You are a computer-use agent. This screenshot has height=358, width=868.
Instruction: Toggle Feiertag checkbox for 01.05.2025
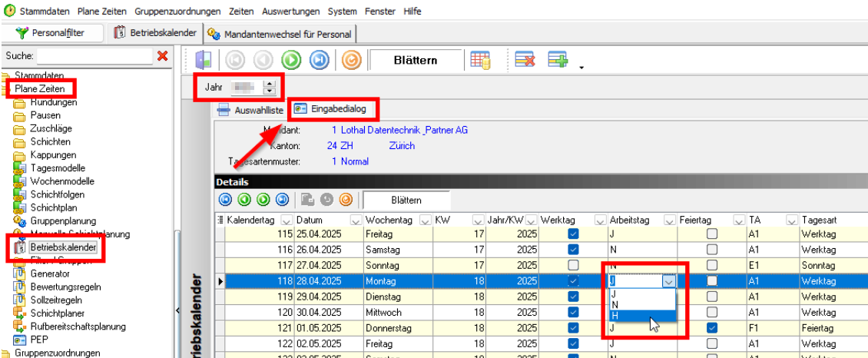713,327
